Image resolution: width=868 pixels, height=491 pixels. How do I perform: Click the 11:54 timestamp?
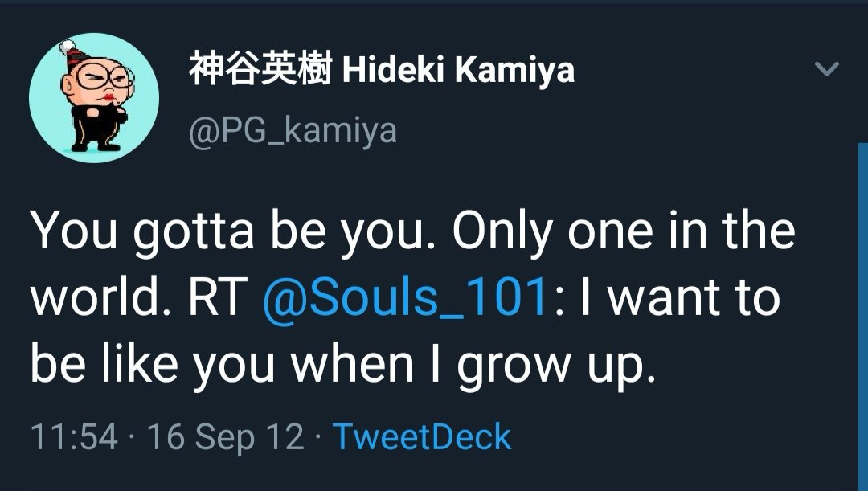pos(73,437)
